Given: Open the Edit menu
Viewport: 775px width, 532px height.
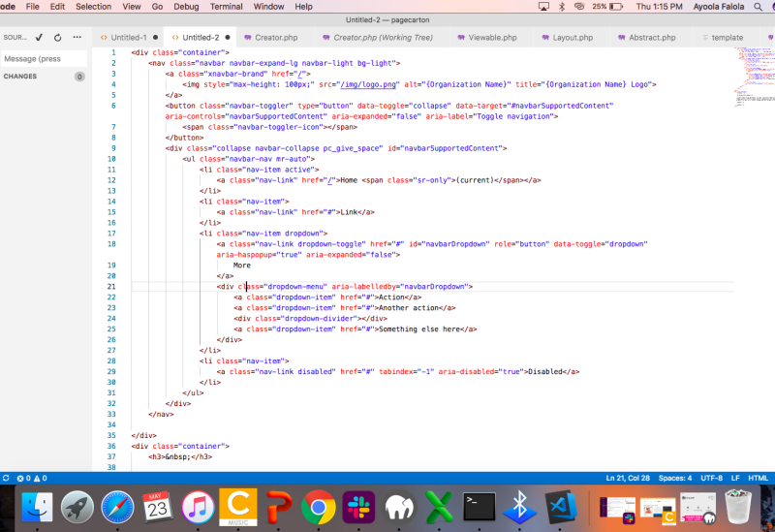Looking at the screenshot, I should click(x=57, y=7).
